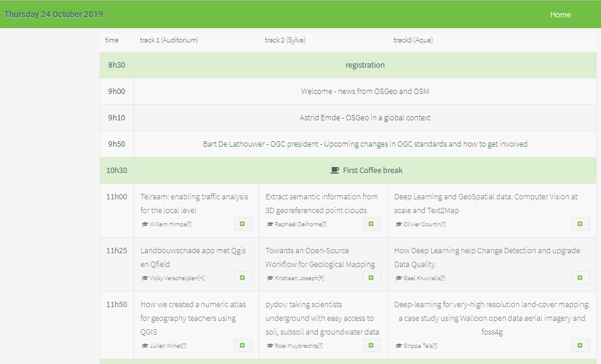Viewport: 601px width, 364px height.
Task: Click the Towards an Open-Source Workflow title
Action: click(x=320, y=257)
